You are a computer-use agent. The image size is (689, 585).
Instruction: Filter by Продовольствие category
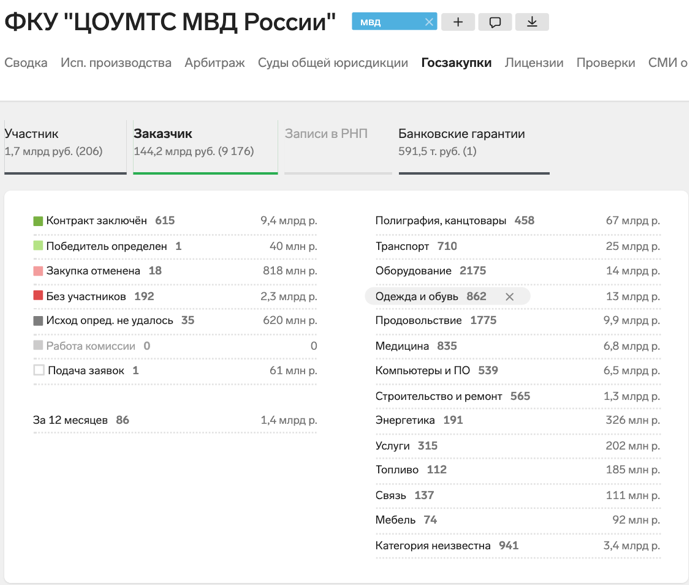coord(518,320)
